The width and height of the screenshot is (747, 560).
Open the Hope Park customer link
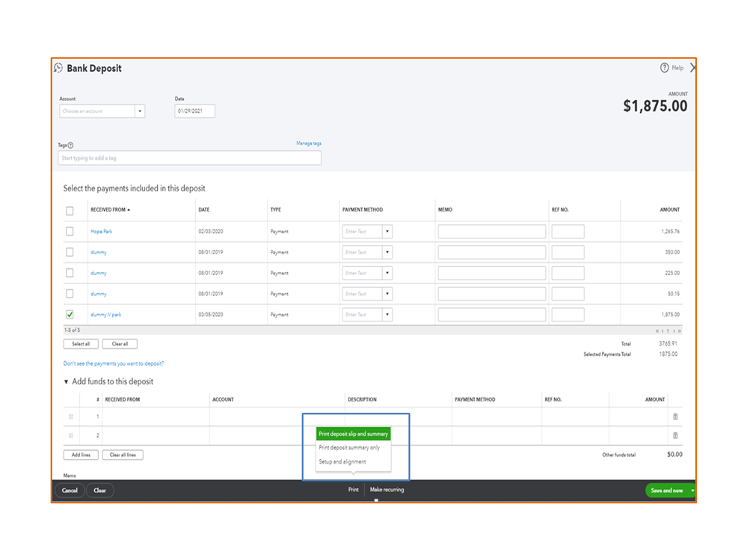[101, 232]
